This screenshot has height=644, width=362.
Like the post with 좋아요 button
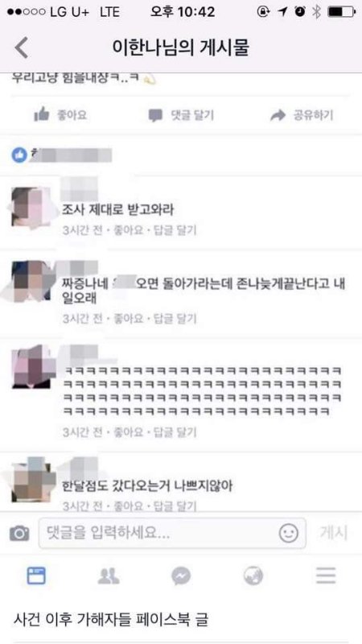coord(60,115)
